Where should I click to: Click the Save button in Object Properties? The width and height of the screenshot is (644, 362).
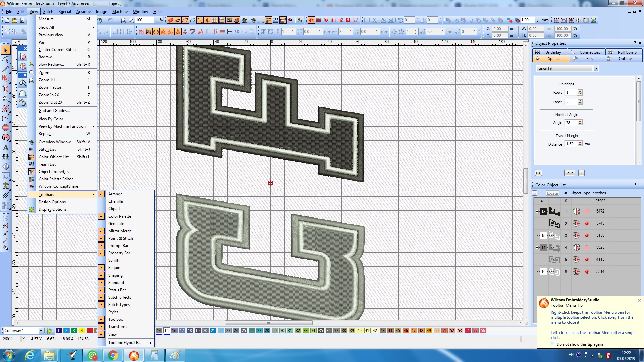[569, 173]
